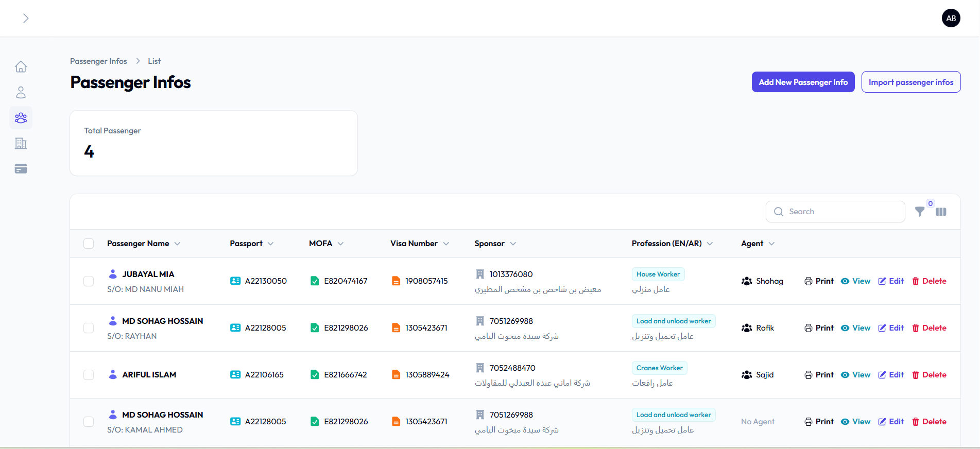Click visa document icon beside 1908057415
The image size is (980, 449).
[x=396, y=281]
